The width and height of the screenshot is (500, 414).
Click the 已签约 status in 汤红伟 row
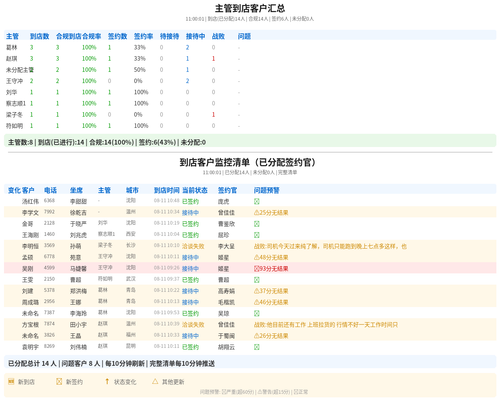coord(190,201)
